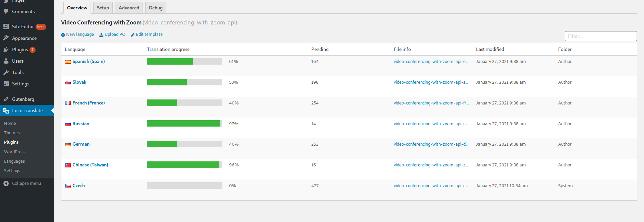The image size is (644, 222).
Task: Click the Appearance paintbrush icon
Action: pyautogui.click(x=6, y=38)
